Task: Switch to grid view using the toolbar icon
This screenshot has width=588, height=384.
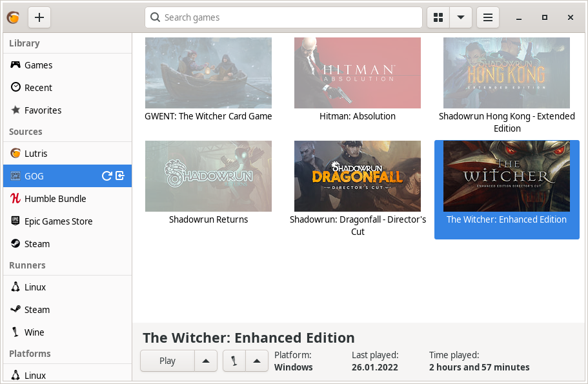Action: click(438, 17)
